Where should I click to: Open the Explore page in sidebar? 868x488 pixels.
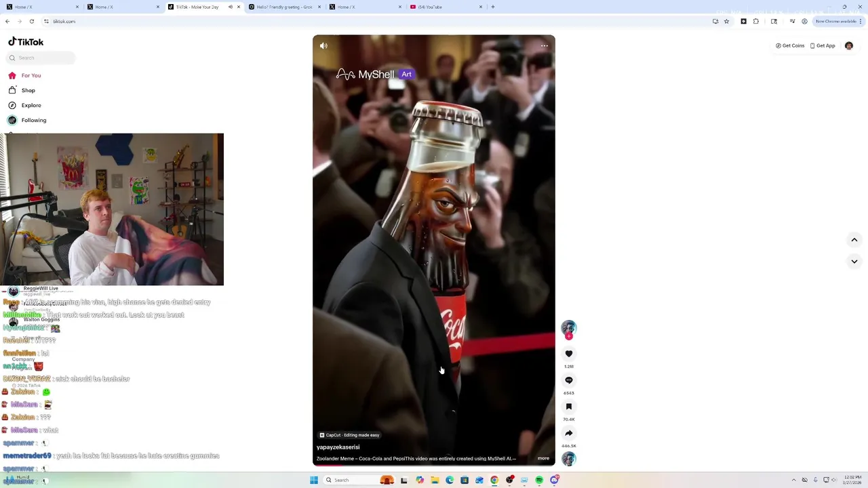[25, 105]
